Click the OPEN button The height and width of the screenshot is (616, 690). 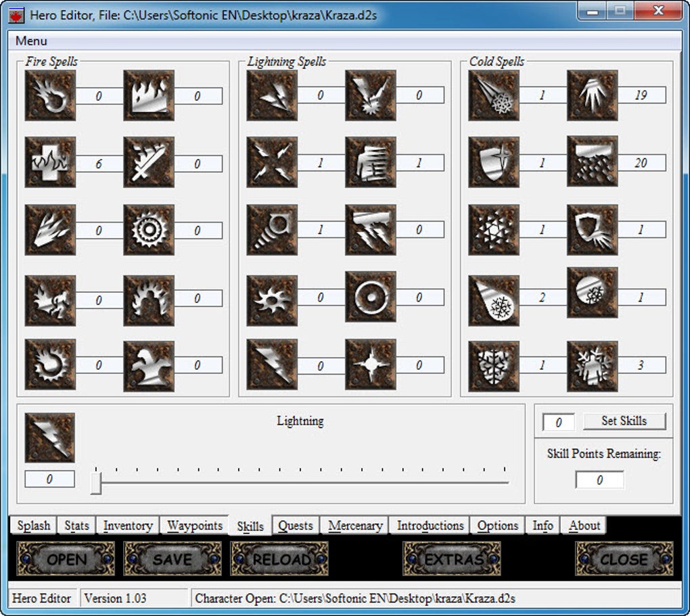click(x=66, y=559)
